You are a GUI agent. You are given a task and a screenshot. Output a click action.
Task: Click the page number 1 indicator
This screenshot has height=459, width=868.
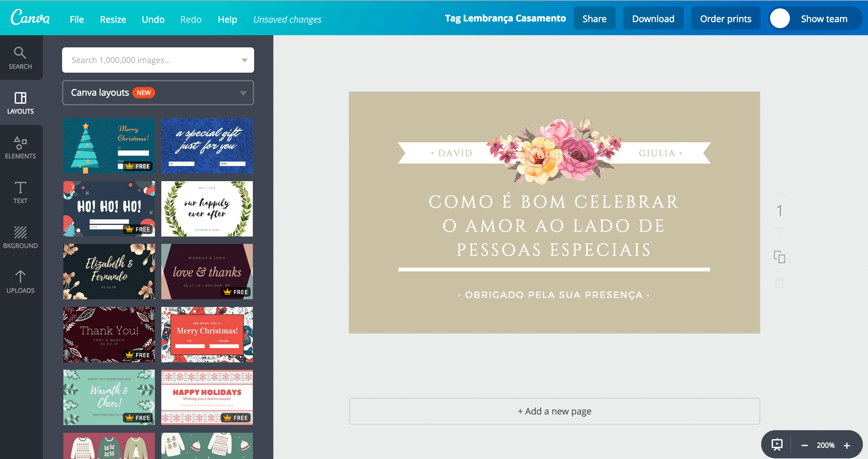[779, 211]
